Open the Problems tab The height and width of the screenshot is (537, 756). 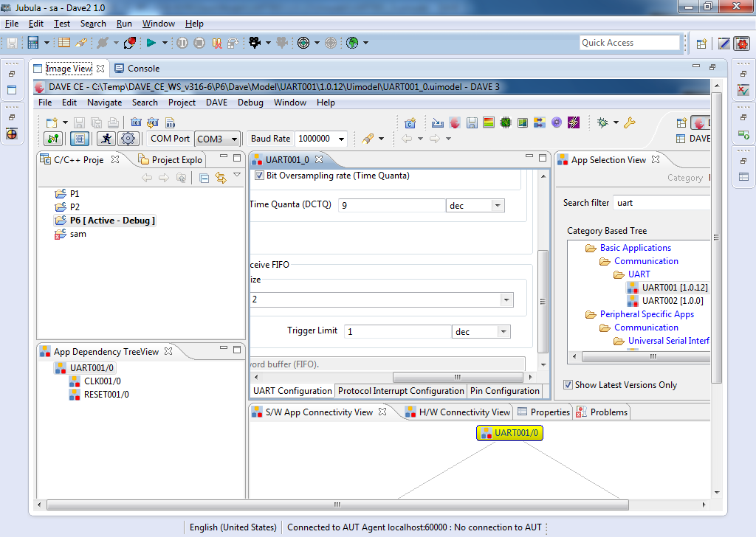point(602,412)
